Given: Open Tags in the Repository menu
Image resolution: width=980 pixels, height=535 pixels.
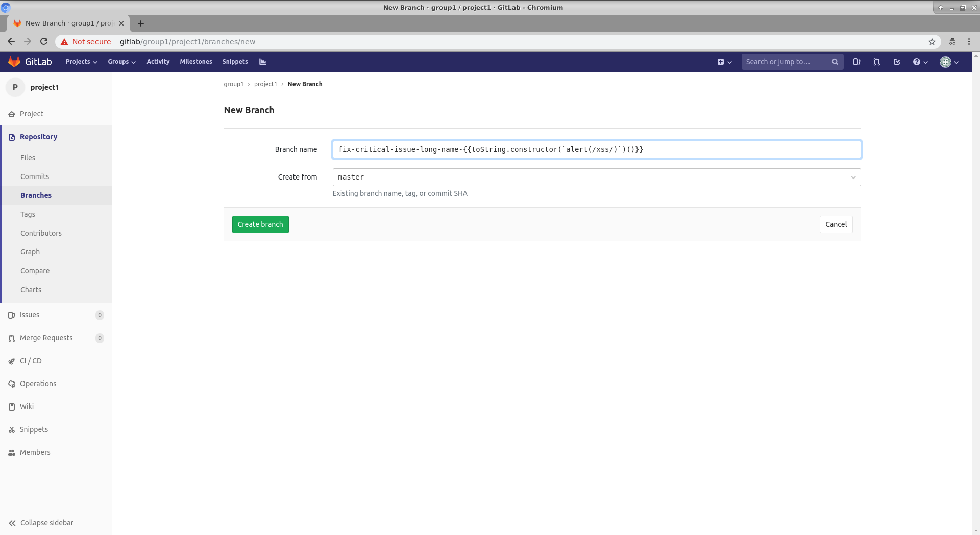Looking at the screenshot, I should point(28,214).
